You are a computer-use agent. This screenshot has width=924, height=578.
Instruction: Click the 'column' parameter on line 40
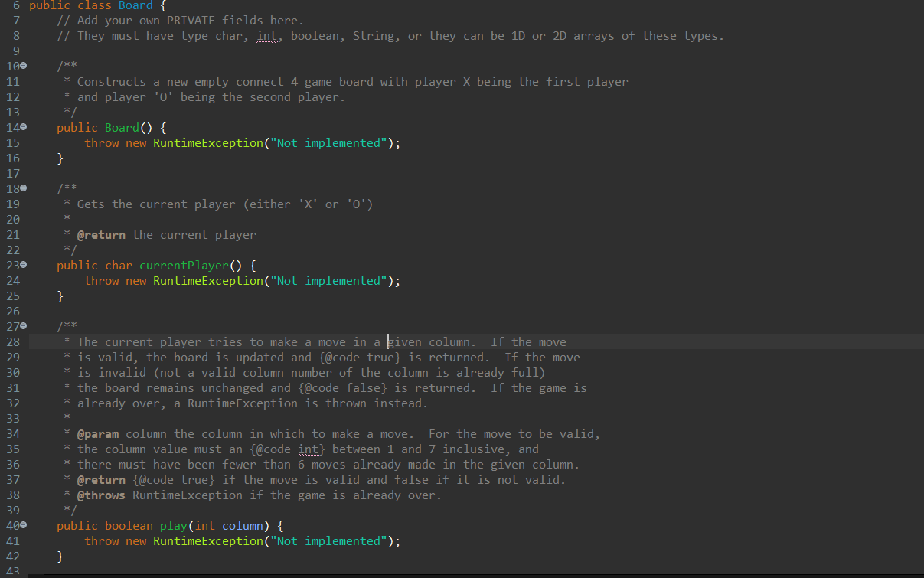point(243,526)
